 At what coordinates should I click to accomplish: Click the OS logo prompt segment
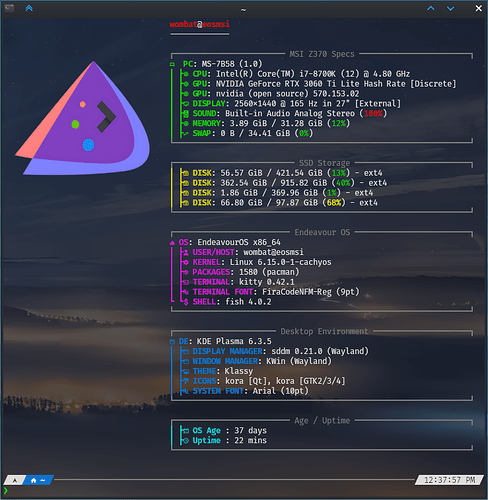(x=15, y=480)
